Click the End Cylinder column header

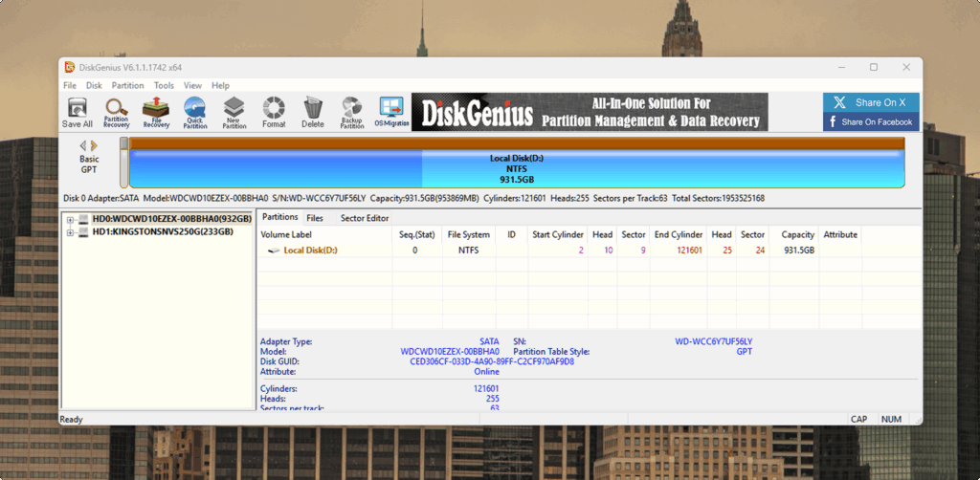coord(679,234)
